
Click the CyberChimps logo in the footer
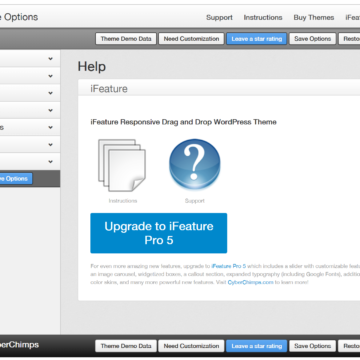(x=19, y=345)
